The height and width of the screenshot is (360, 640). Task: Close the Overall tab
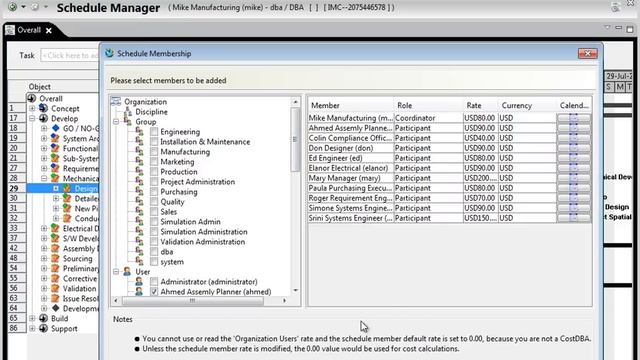pos(49,31)
